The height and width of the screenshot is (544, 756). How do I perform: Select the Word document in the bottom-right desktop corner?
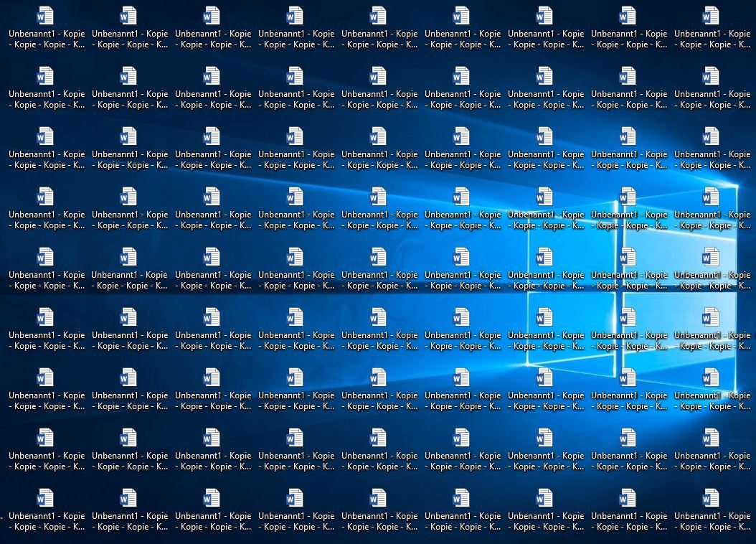712,510
